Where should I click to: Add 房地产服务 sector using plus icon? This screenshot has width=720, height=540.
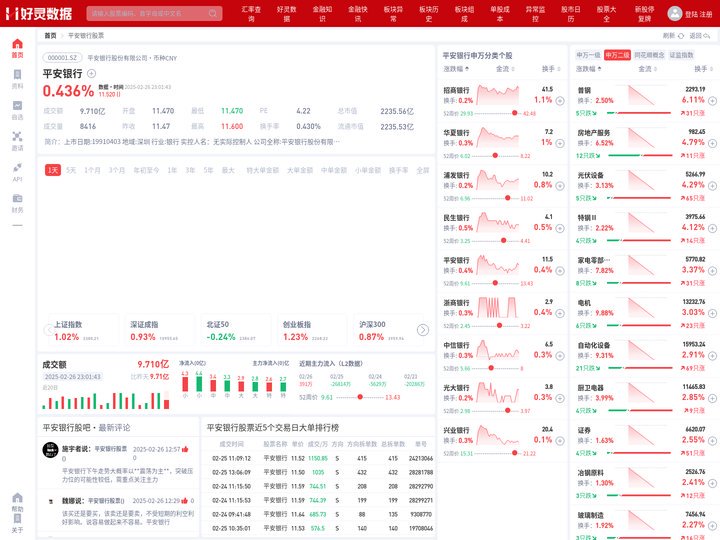click(x=712, y=143)
